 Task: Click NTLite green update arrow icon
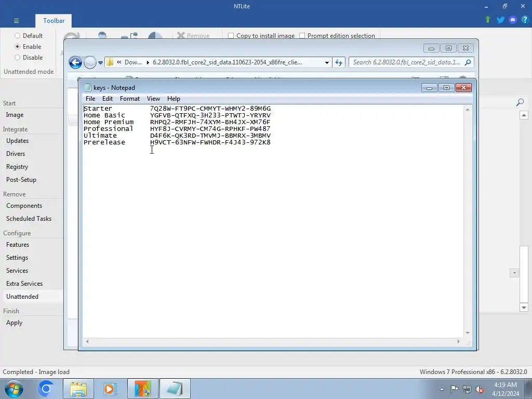(488, 20)
